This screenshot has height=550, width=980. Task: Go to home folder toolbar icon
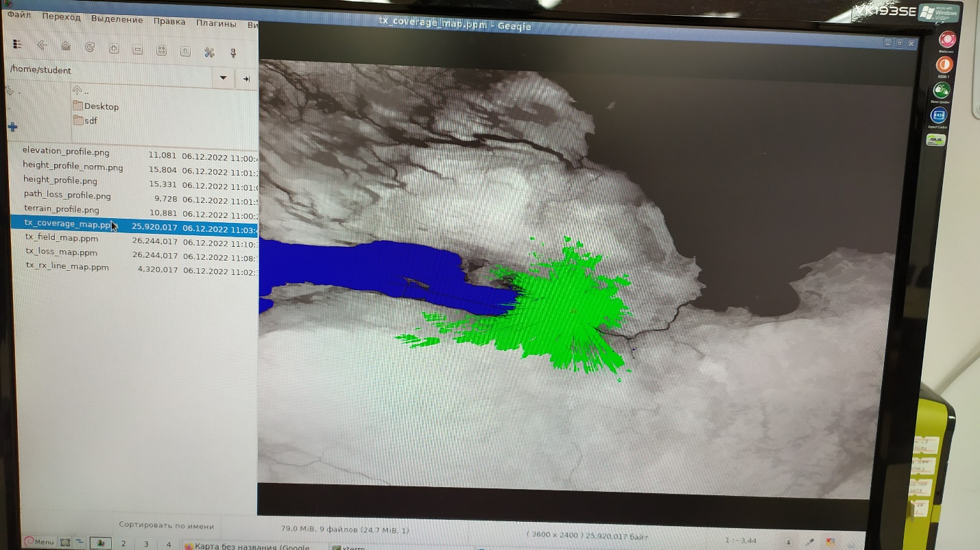click(x=65, y=47)
